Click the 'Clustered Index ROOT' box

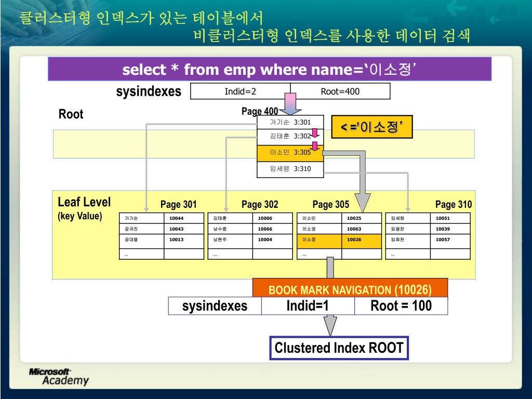tap(339, 348)
